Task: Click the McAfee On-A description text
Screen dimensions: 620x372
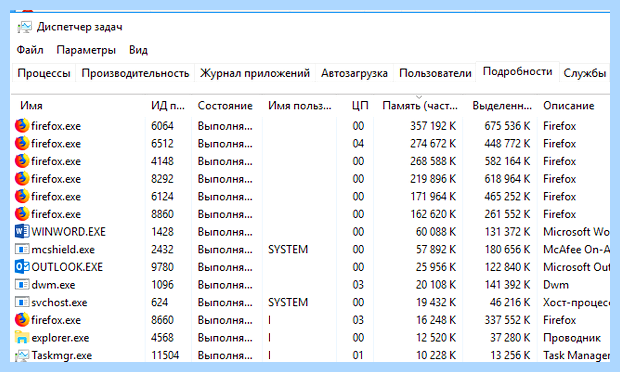Action: (x=576, y=249)
